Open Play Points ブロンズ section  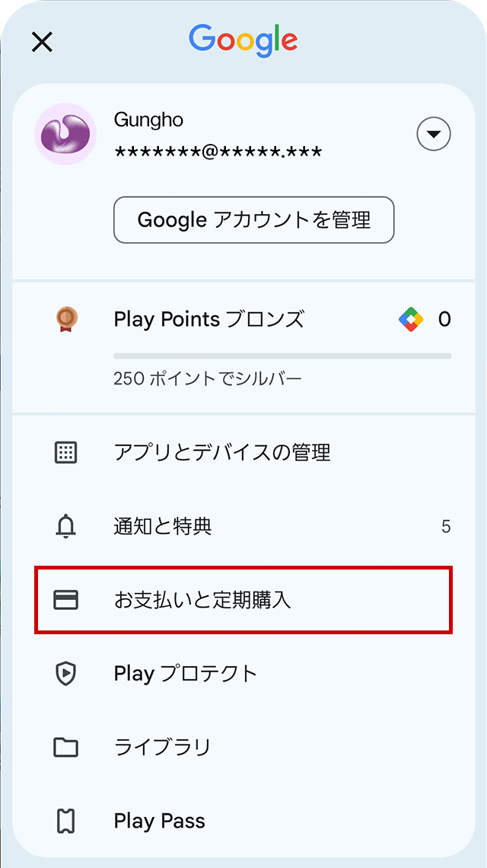[x=208, y=319]
